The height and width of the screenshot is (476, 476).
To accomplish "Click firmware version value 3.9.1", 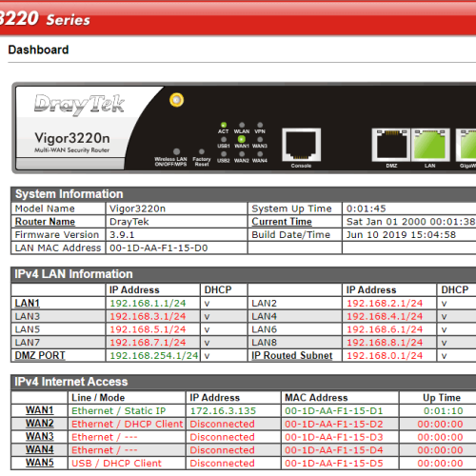I will 122,235.
